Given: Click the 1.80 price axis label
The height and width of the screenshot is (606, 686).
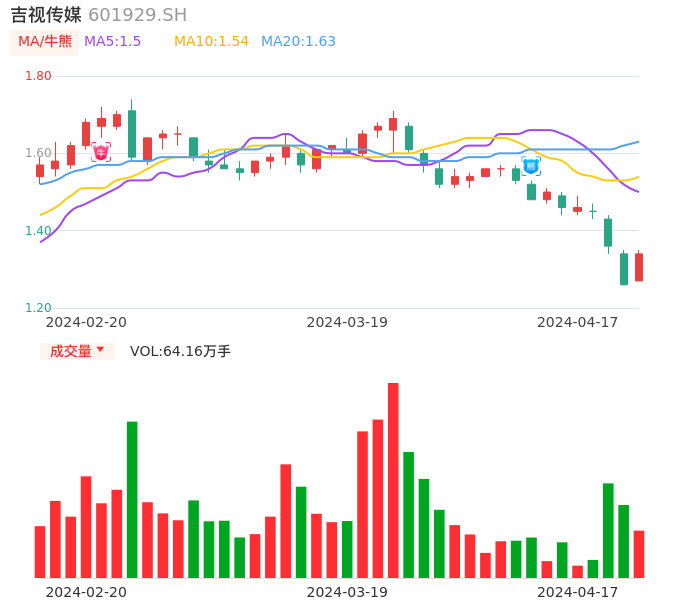Looking at the screenshot, I should (x=38, y=76).
